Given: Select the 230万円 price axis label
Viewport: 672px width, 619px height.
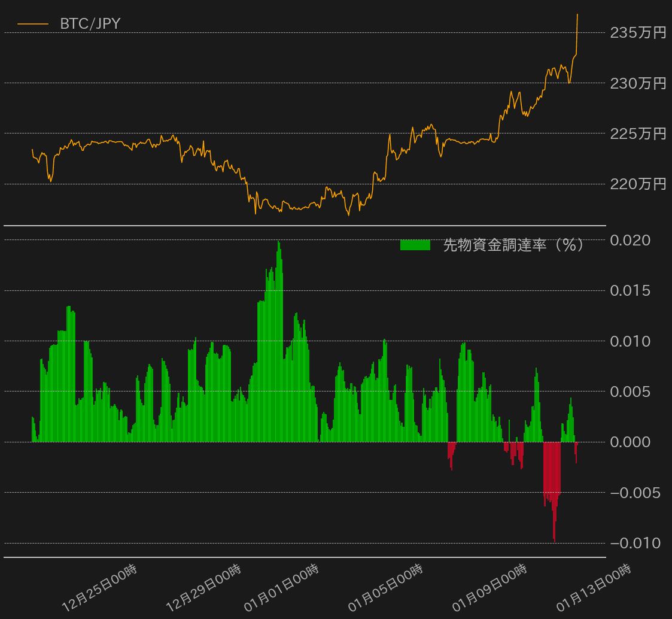Looking at the screenshot, I should tap(638, 83).
